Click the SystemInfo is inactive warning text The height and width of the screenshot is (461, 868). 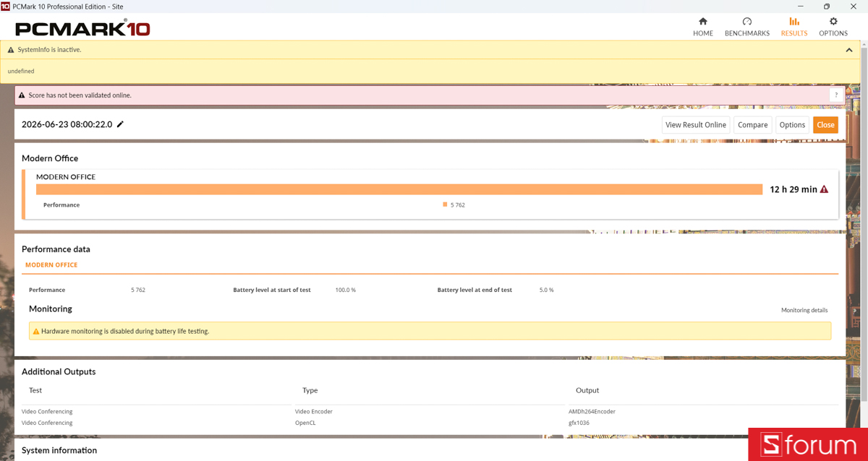point(49,50)
